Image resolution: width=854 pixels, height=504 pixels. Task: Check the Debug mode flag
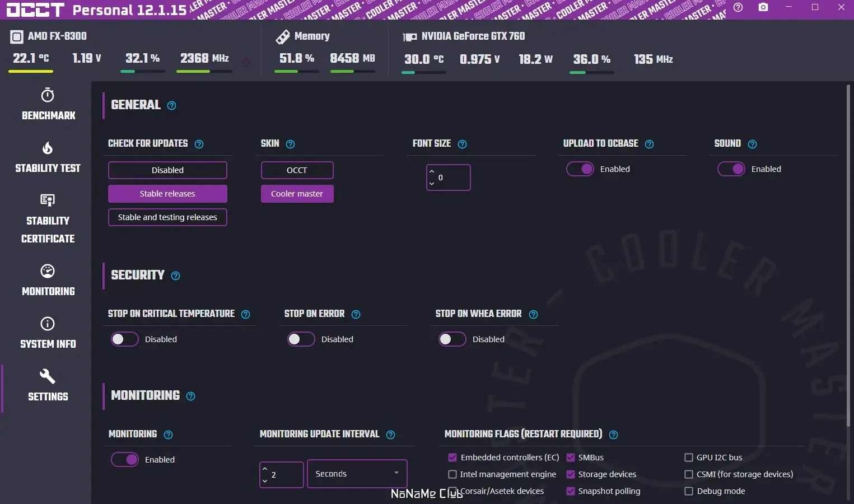pyautogui.click(x=689, y=491)
